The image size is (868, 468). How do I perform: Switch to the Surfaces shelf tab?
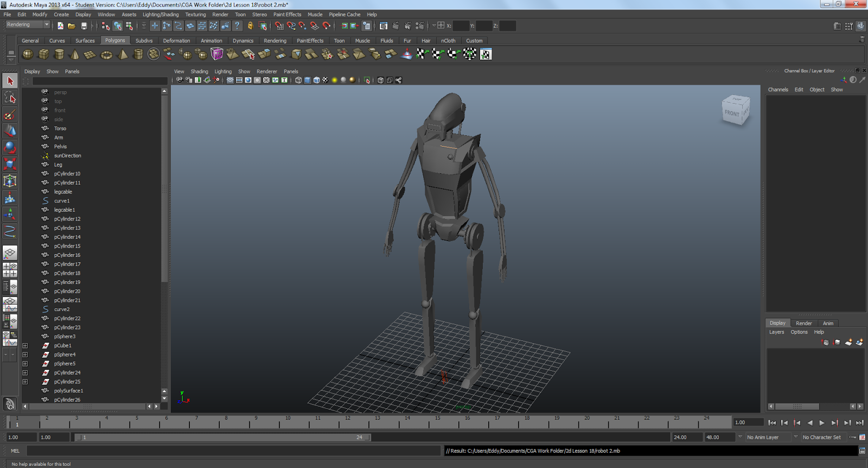85,41
